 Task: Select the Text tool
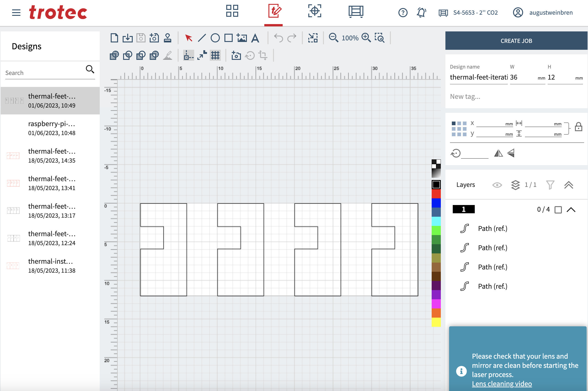(255, 38)
